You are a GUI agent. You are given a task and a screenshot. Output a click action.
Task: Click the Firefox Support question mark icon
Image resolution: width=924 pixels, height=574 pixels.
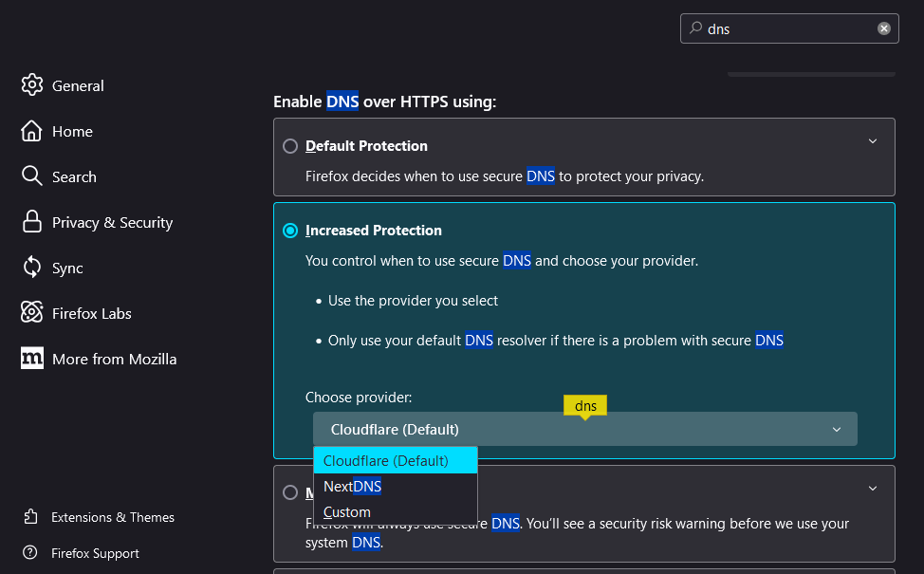(30, 553)
